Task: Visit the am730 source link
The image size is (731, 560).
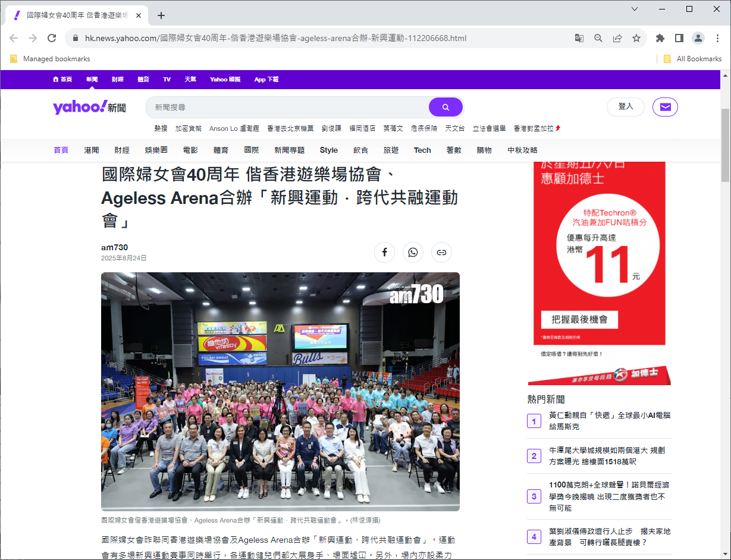Action: [114, 247]
